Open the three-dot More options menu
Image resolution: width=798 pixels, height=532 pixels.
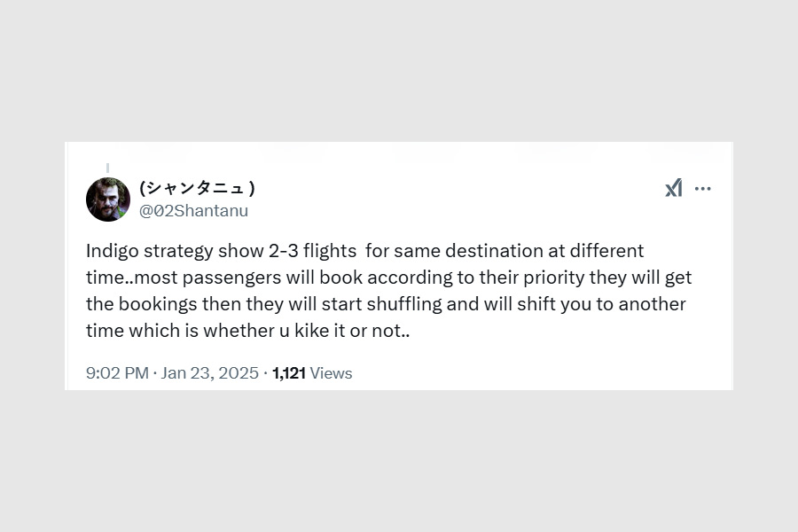(703, 188)
